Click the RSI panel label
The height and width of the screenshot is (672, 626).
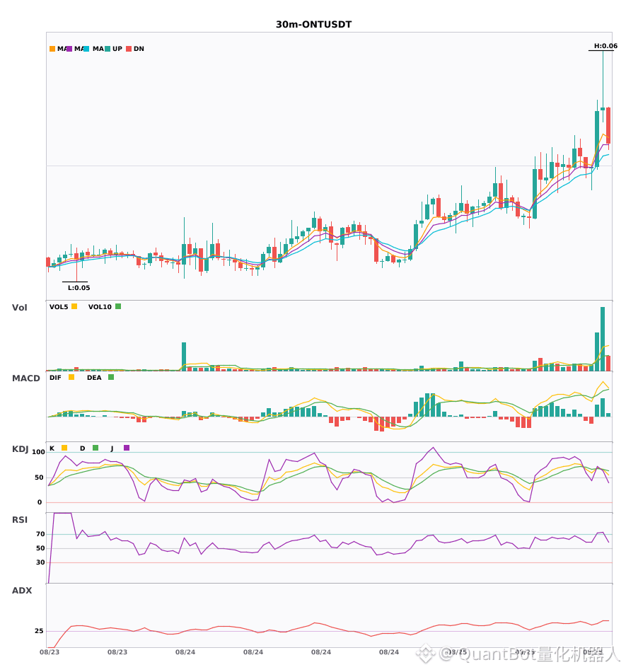coord(20,520)
